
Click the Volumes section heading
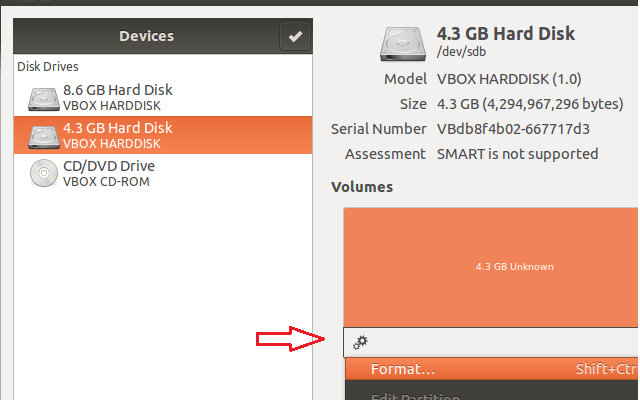(x=362, y=187)
